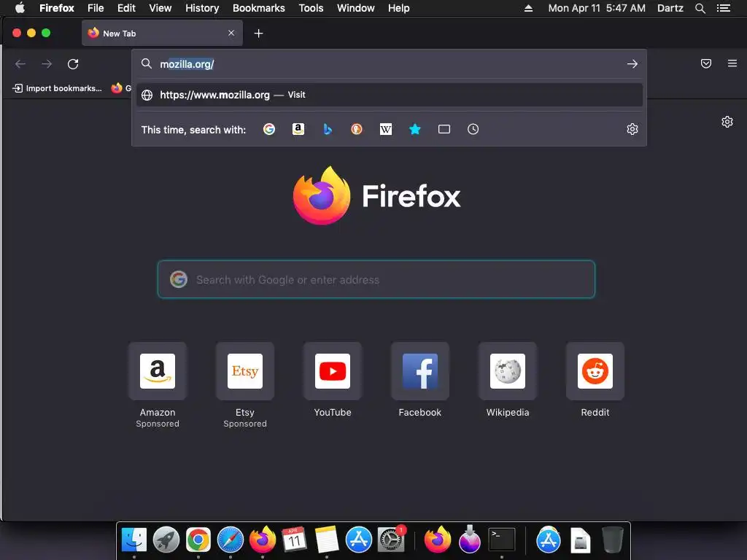Open the Firefox app menu in menu bar

(57, 8)
